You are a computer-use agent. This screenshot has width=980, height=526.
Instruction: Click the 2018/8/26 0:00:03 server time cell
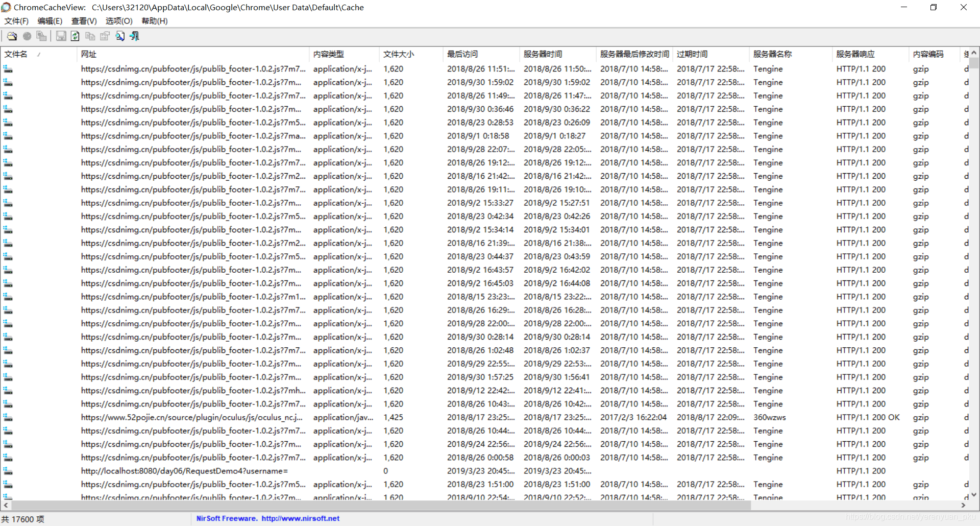[x=557, y=458]
